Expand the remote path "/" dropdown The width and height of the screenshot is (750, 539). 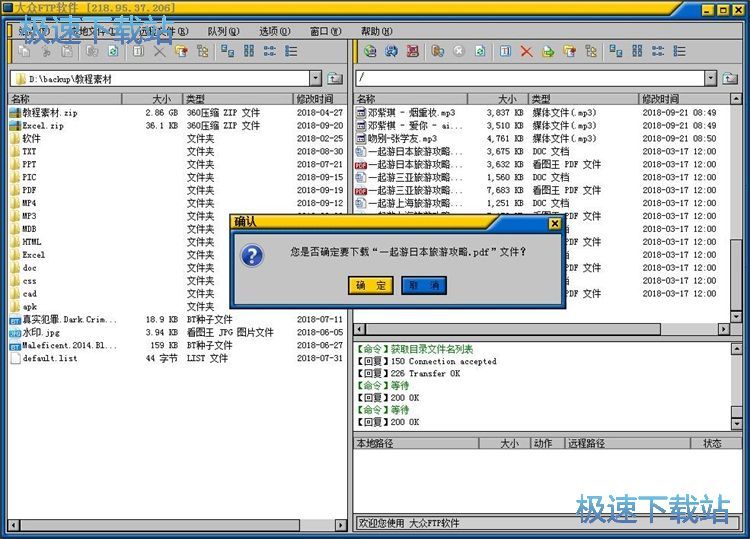[x=711, y=78]
